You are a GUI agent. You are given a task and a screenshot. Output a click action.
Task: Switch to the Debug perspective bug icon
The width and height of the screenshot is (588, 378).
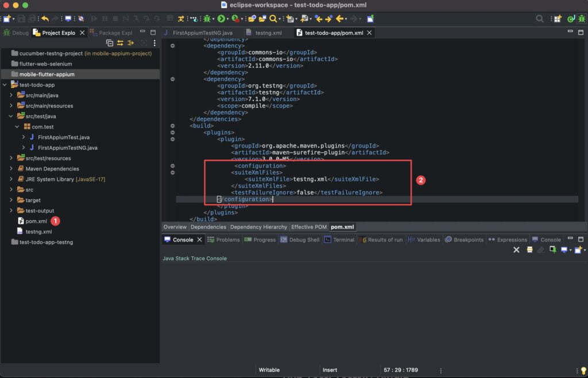(582, 19)
